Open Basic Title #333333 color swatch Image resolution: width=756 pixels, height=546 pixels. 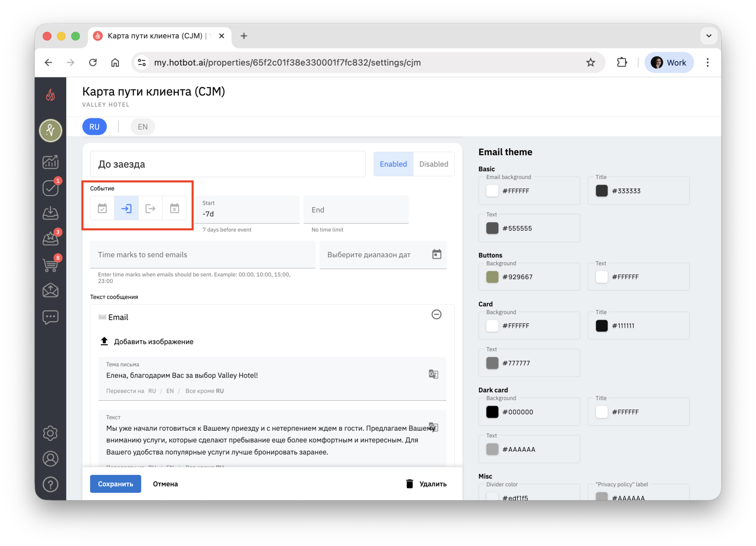click(602, 191)
